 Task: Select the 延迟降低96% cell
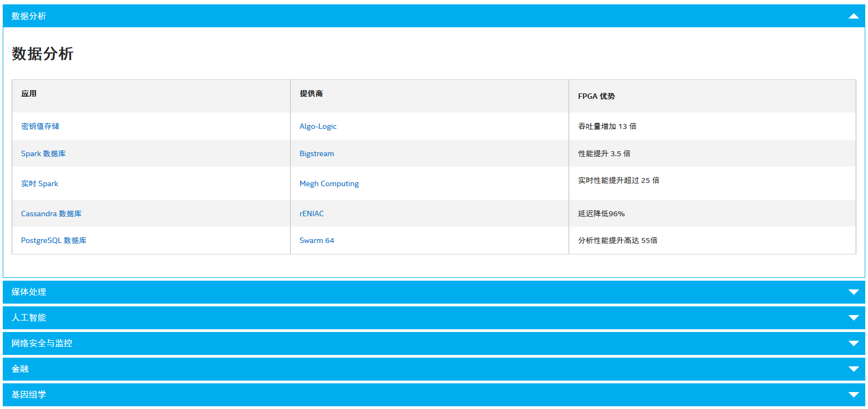712,214
